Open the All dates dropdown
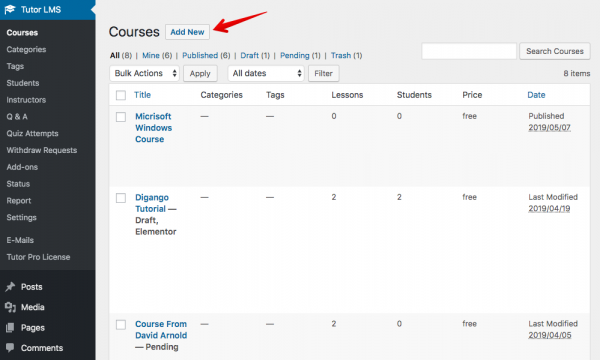600x360 pixels. pos(266,73)
